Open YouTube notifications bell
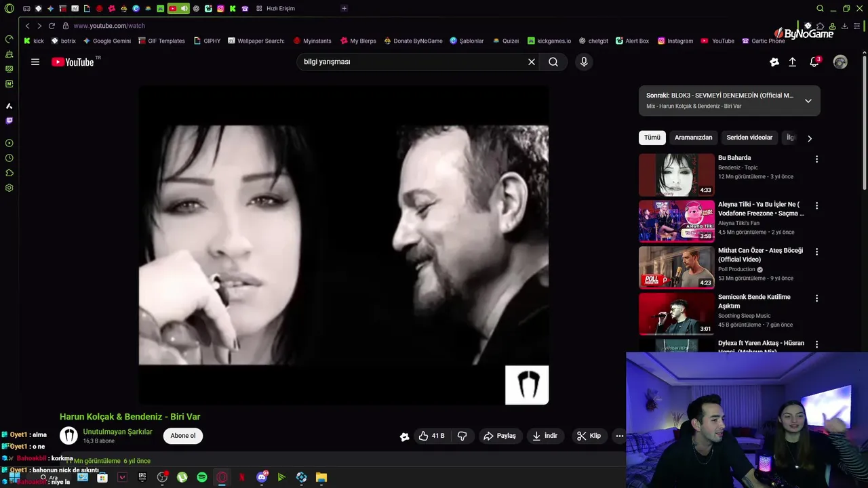Image resolution: width=868 pixels, height=488 pixels. [x=814, y=62]
